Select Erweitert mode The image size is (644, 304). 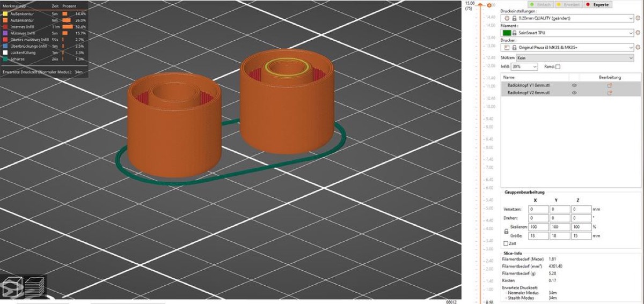point(568,4)
